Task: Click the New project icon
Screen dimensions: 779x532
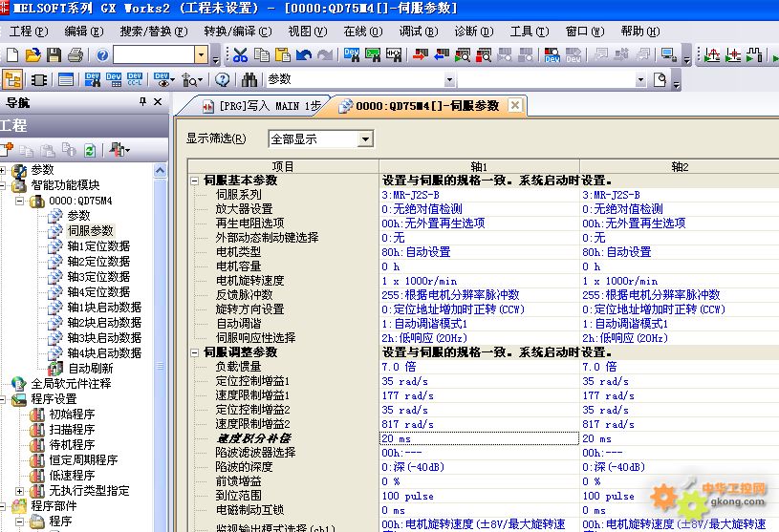Action: point(12,54)
